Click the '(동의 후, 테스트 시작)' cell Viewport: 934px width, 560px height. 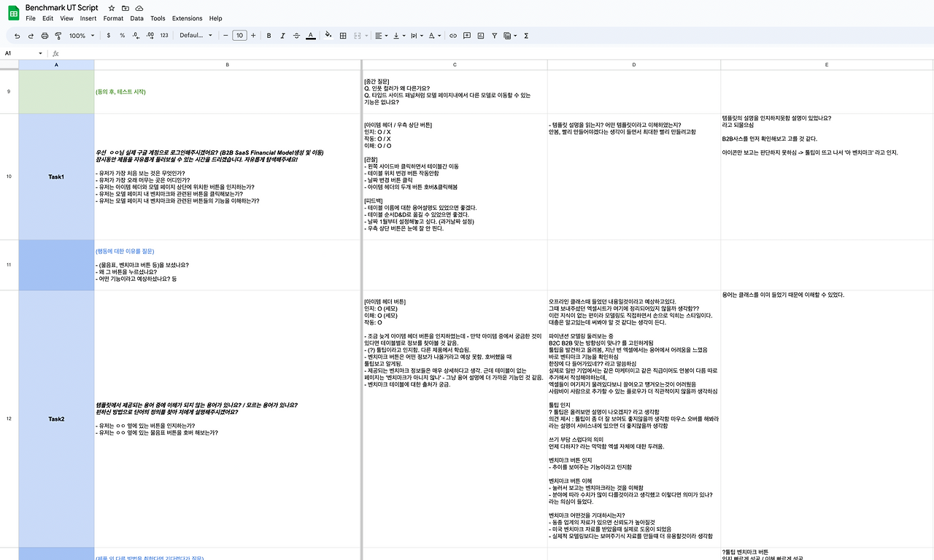pos(228,92)
